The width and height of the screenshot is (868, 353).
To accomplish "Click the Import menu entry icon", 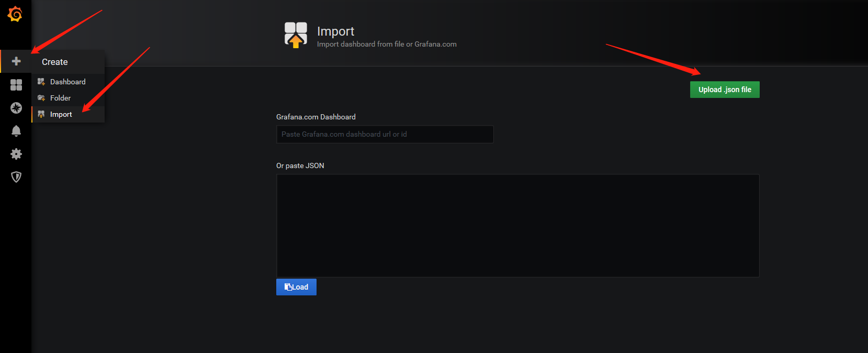I will click(x=41, y=114).
